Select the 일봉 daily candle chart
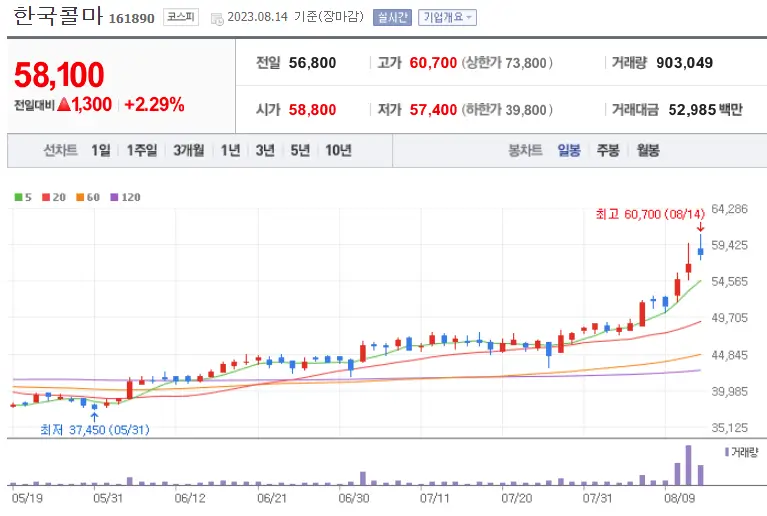This screenshot has height=516, width=767. coord(569,150)
